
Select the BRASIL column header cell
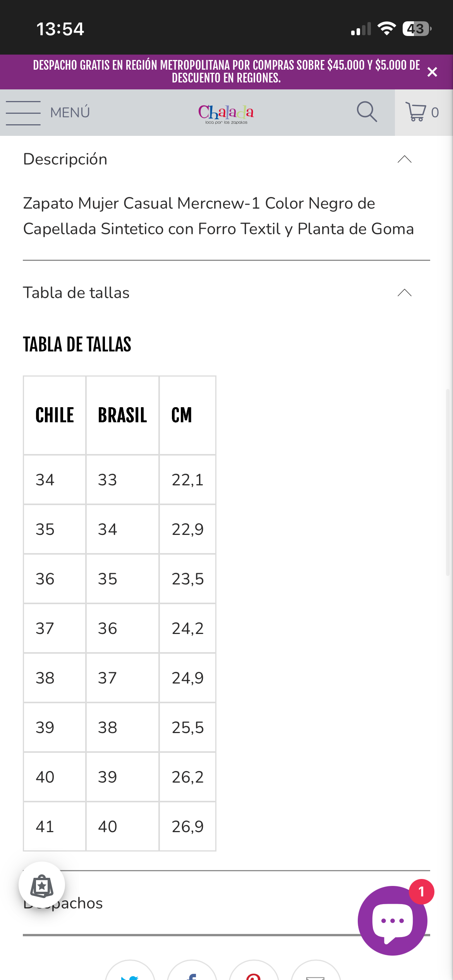click(122, 415)
